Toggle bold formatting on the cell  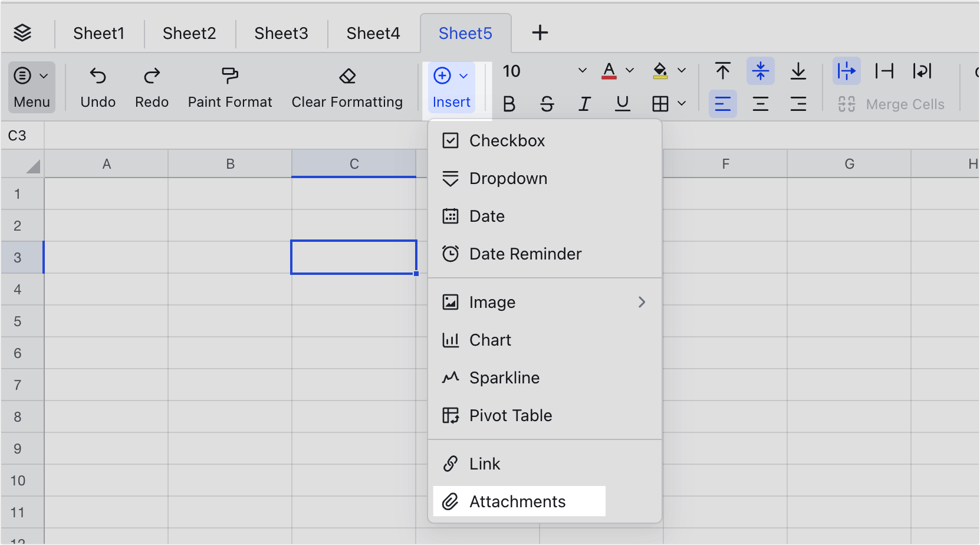click(x=509, y=104)
